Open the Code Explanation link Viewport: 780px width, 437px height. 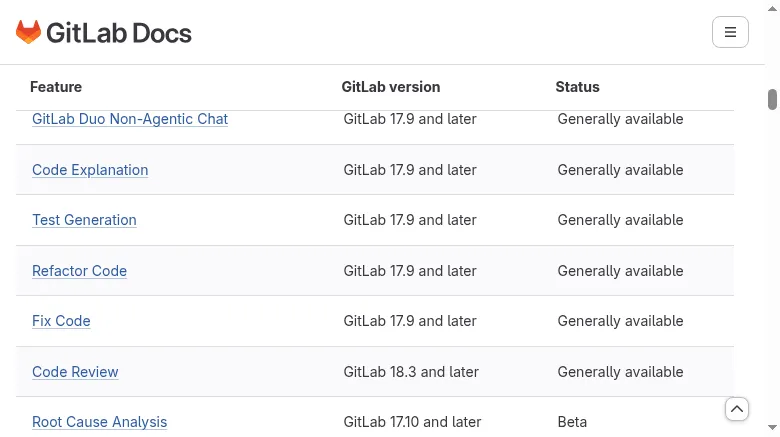point(90,170)
